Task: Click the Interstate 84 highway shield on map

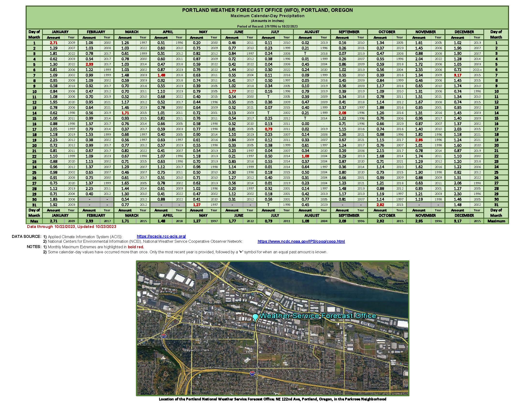Action: [252, 373]
